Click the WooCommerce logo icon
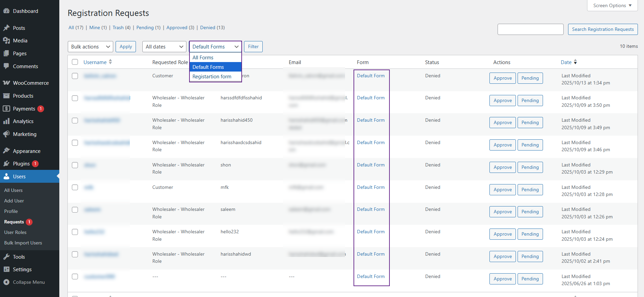Viewport: 644px width, 297px height. [6, 83]
